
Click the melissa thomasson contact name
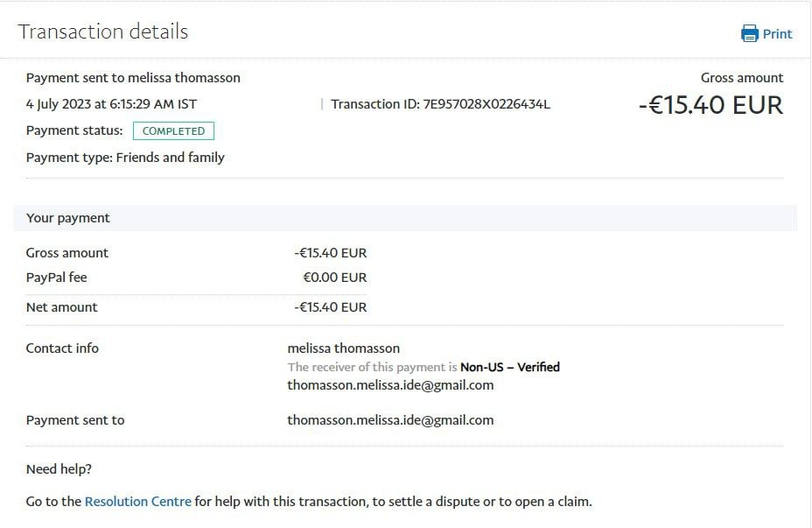(x=343, y=348)
